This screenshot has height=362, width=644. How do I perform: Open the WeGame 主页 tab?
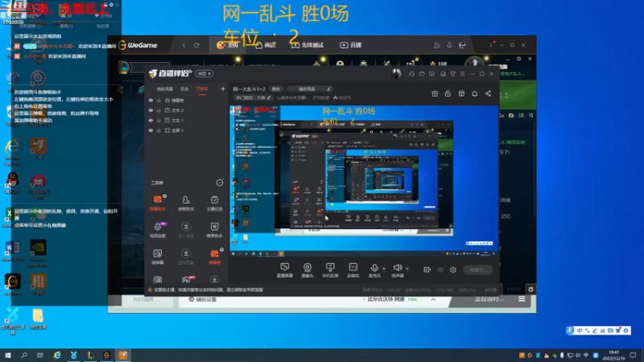[228, 45]
